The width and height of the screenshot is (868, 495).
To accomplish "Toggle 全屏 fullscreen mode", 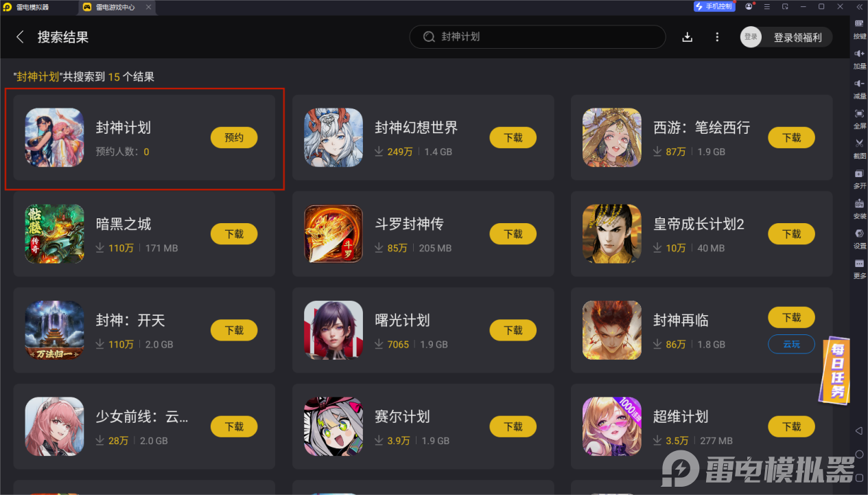I will (x=859, y=118).
